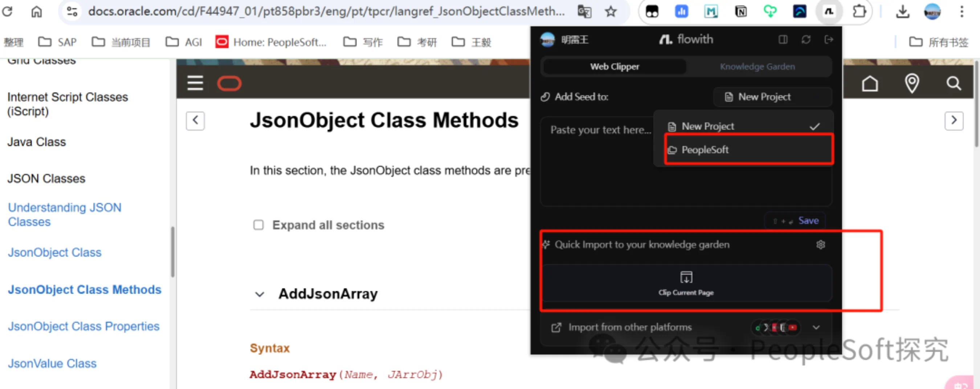Viewport: 980px width, 389px height.
Task: Open JsonValue Class link
Action: (x=52, y=363)
